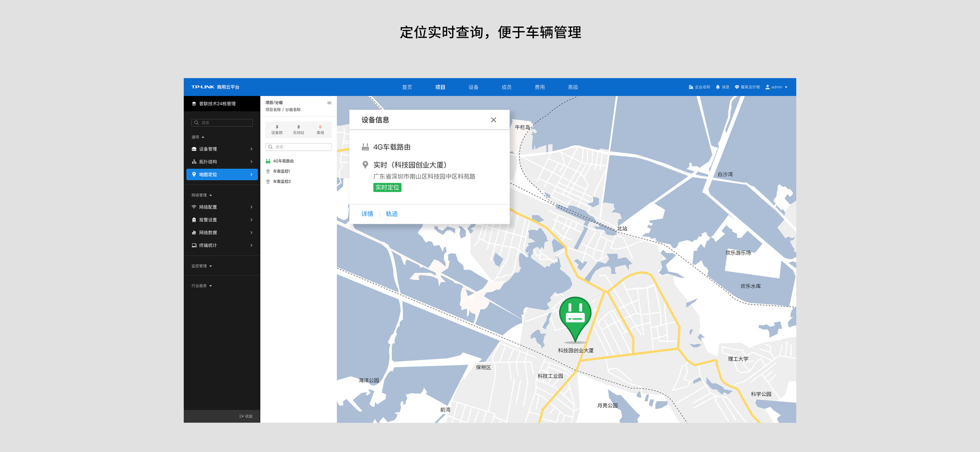Open 消息 notifications bell

coord(718,87)
